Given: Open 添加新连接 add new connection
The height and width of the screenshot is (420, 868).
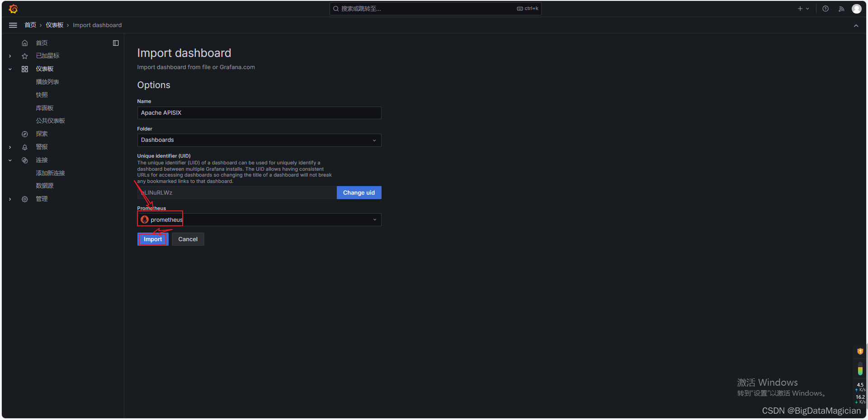Looking at the screenshot, I should tap(51, 173).
